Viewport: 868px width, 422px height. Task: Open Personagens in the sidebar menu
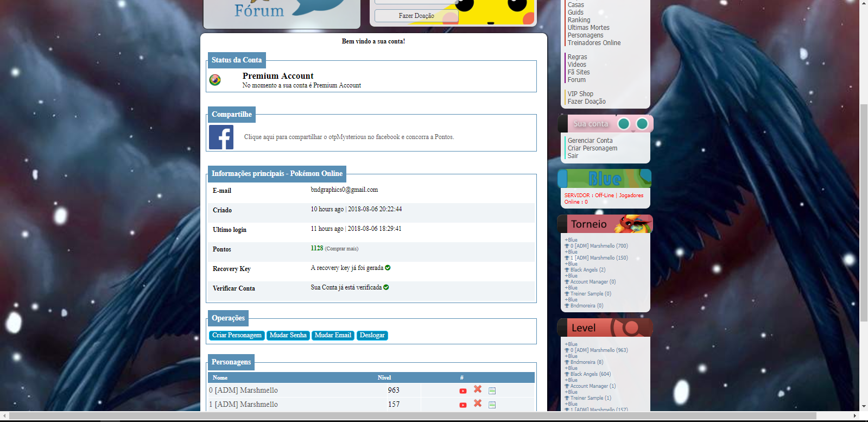[x=586, y=35]
